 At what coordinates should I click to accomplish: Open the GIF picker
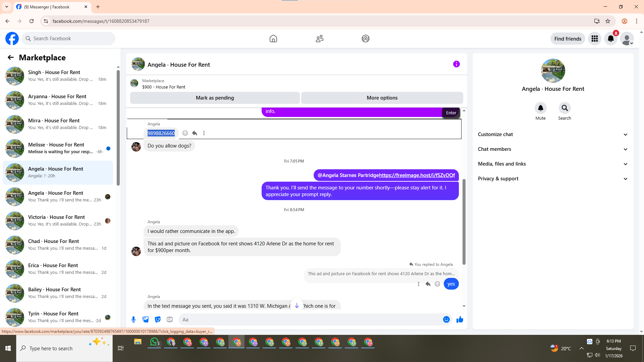[170, 319]
